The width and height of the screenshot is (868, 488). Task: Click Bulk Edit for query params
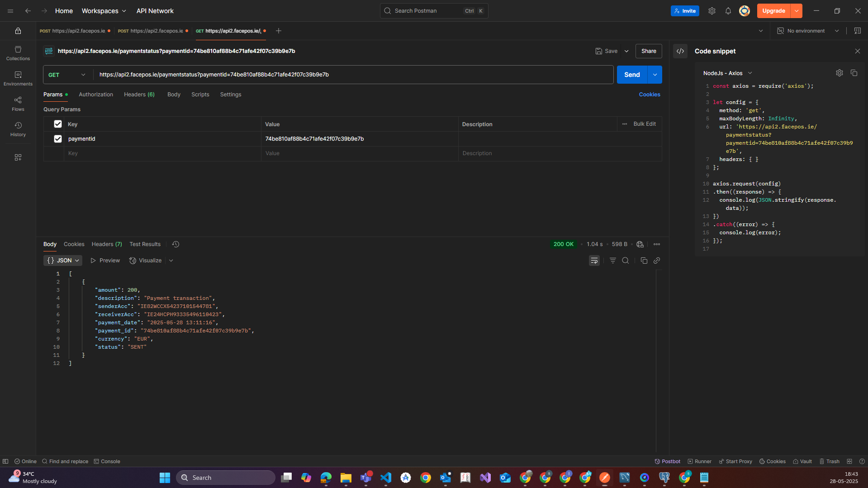click(645, 124)
